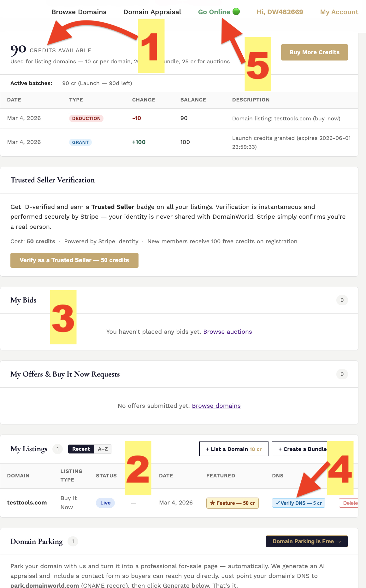The image size is (366, 588).
Task: Open the My Account menu
Action: click(x=339, y=12)
